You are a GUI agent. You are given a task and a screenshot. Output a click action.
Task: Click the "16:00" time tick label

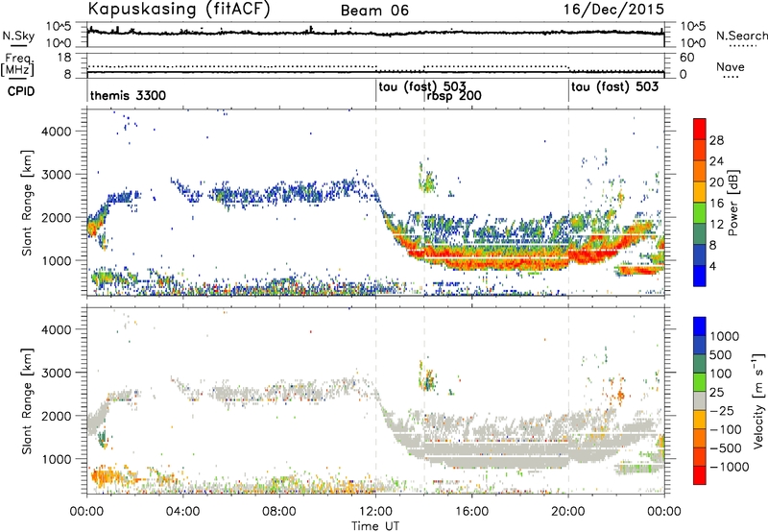click(x=471, y=512)
